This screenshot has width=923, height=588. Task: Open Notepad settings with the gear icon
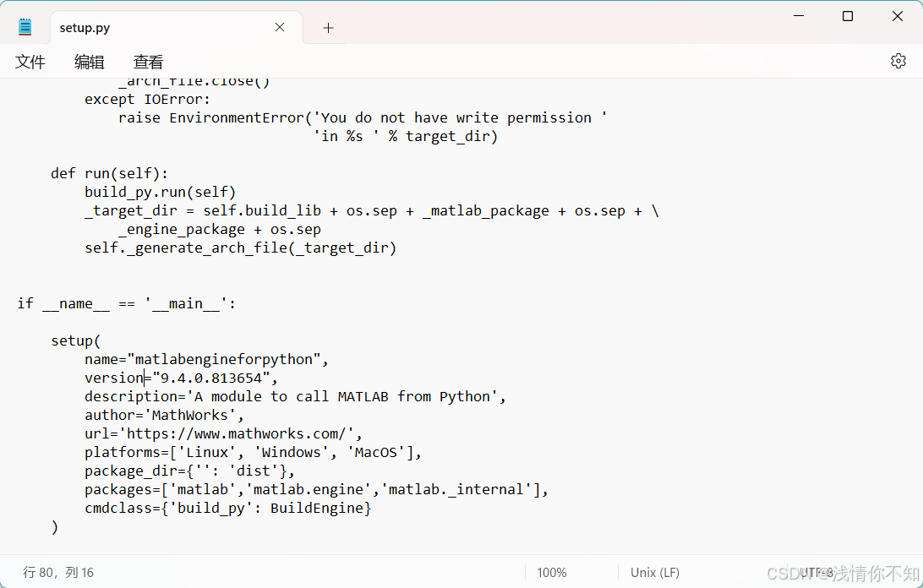click(898, 60)
